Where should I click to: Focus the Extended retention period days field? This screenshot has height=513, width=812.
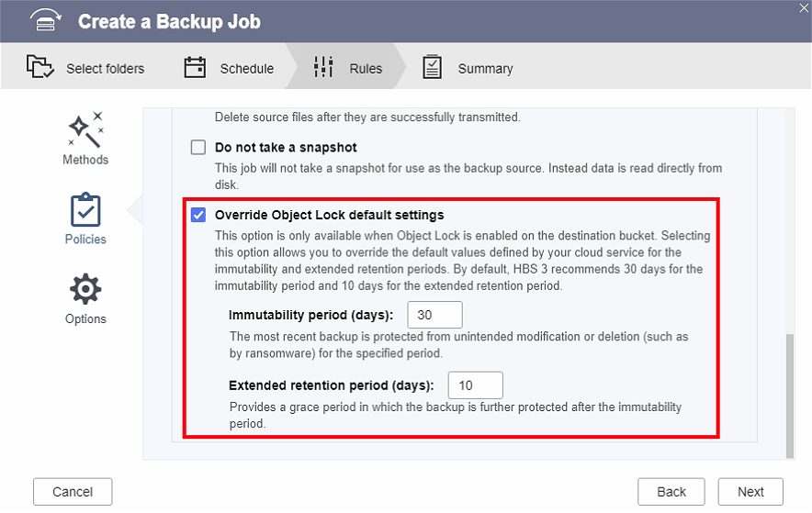pyautogui.click(x=475, y=385)
